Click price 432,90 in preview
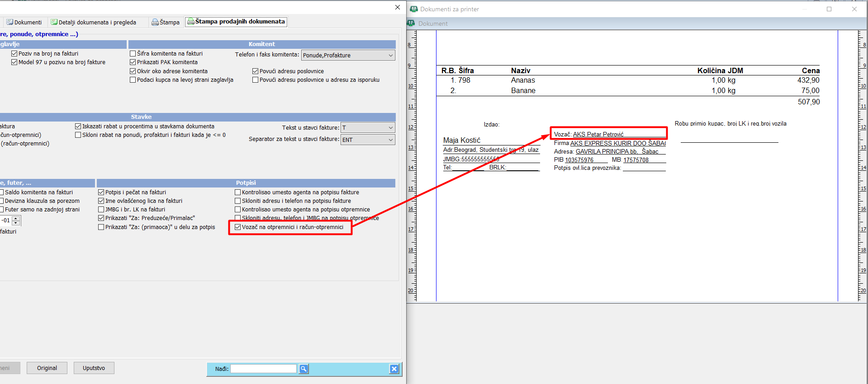Viewport: 868px width, 384px height. [x=808, y=80]
